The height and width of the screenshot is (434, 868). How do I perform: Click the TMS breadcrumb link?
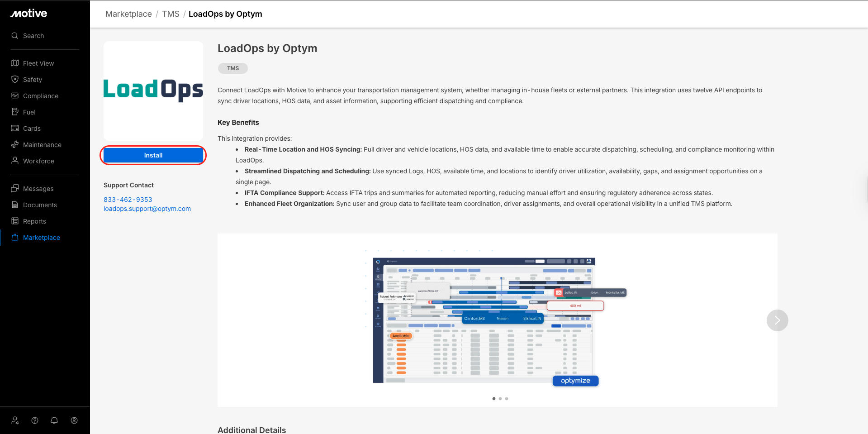[x=171, y=14]
